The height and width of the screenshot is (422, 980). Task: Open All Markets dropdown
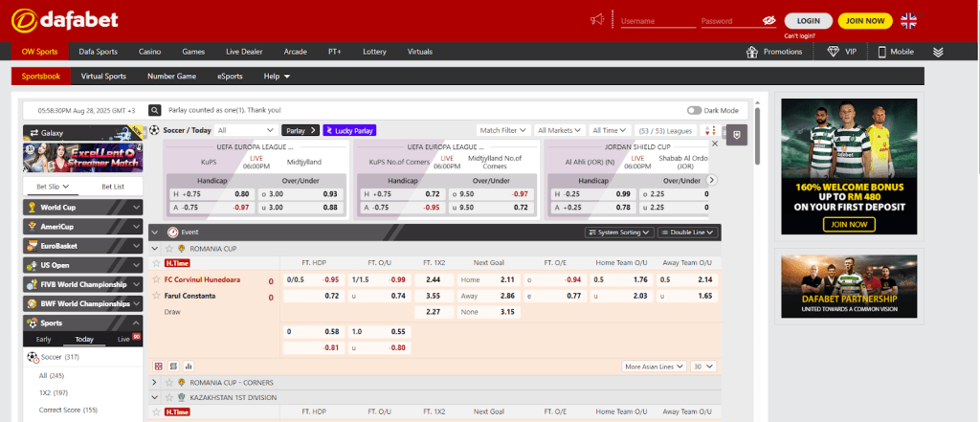[x=559, y=130]
